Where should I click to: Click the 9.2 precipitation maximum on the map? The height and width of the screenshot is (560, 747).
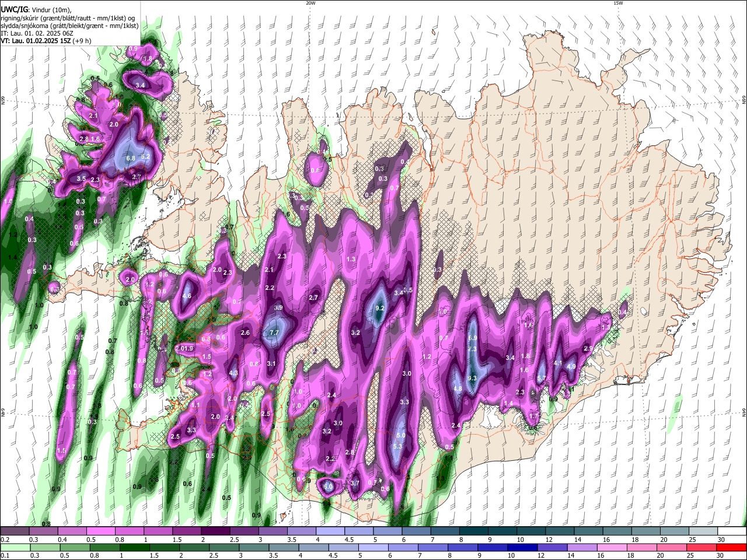(x=380, y=308)
